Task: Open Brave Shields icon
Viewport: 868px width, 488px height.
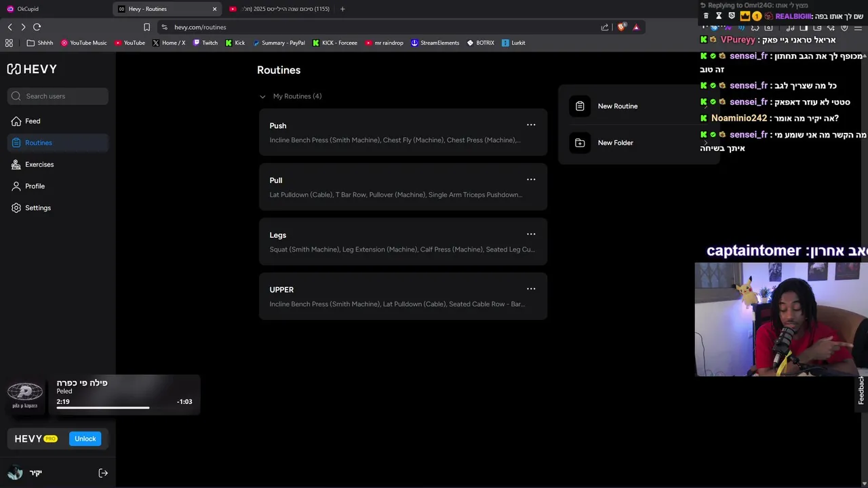Action: pyautogui.click(x=621, y=27)
